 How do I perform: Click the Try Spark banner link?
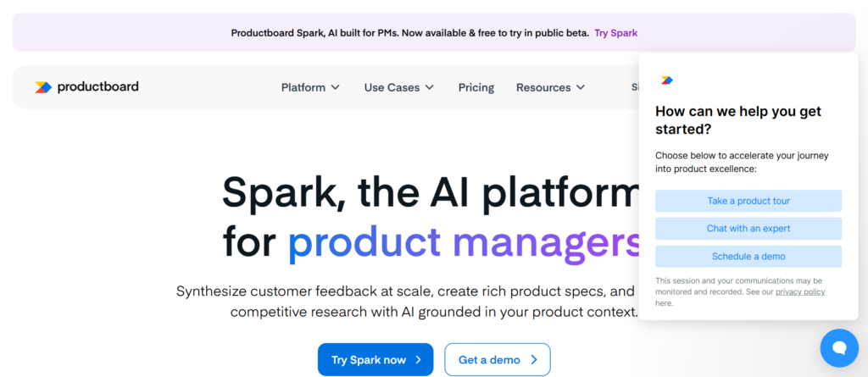(615, 33)
